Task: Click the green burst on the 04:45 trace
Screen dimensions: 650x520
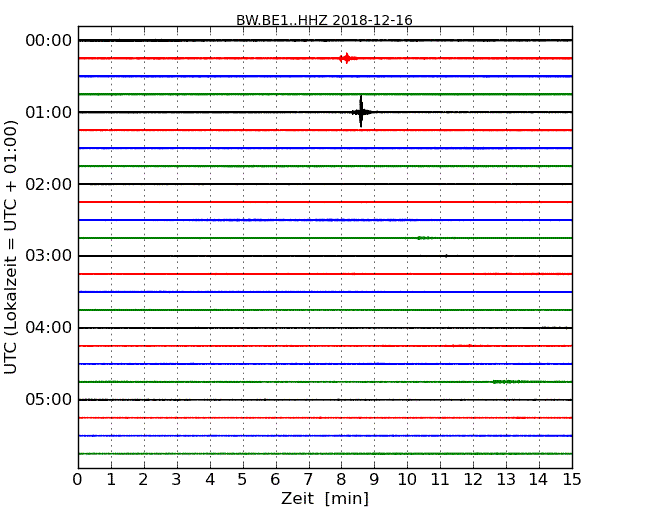Action: [508, 381]
